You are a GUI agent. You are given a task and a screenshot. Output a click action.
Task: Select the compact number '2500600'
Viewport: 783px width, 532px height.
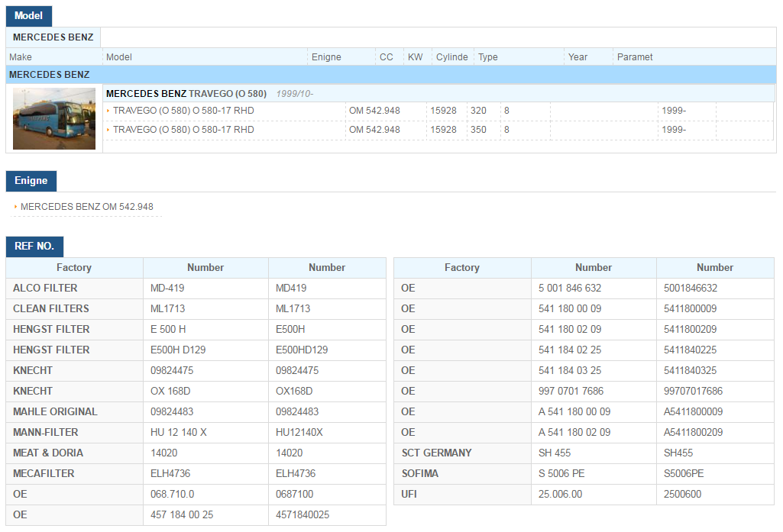click(x=683, y=494)
